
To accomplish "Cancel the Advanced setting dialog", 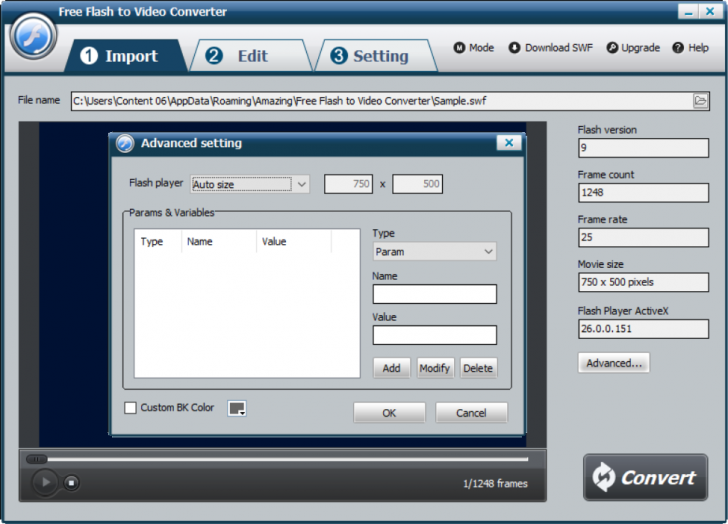I will click(x=471, y=413).
